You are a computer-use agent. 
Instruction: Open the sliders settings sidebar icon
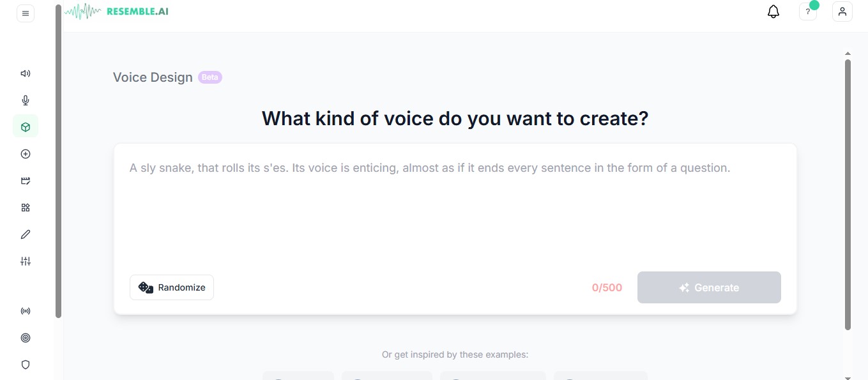coord(26,261)
